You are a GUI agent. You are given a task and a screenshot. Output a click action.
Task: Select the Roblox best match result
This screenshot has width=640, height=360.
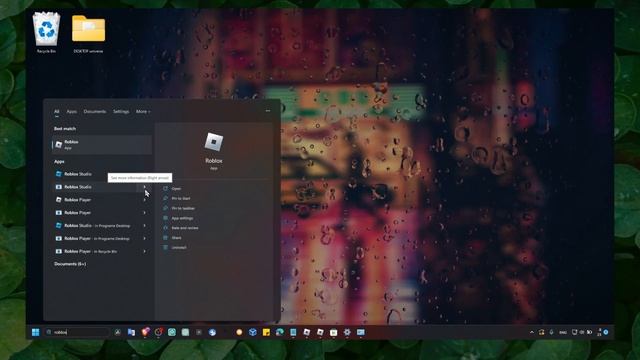[x=102, y=144]
